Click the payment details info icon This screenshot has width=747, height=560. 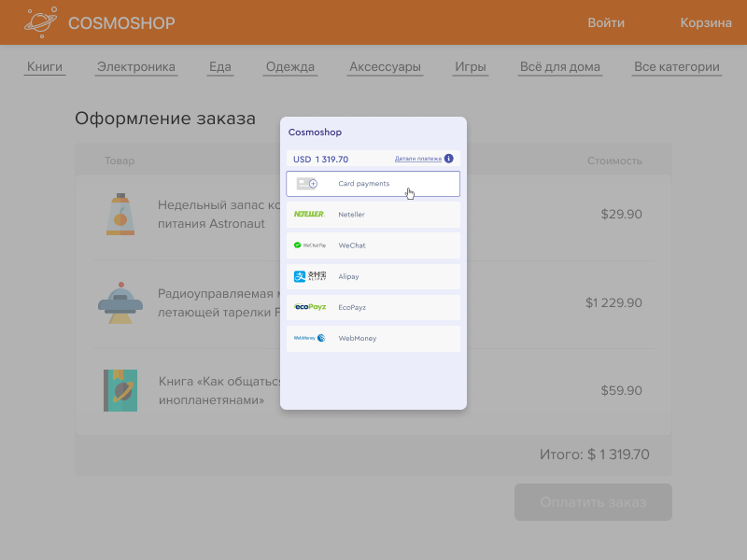click(x=449, y=159)
